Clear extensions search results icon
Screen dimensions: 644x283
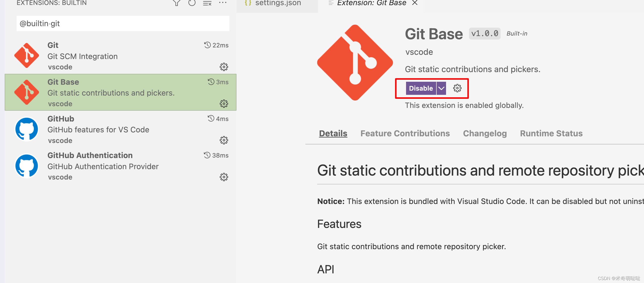(207, 3)
